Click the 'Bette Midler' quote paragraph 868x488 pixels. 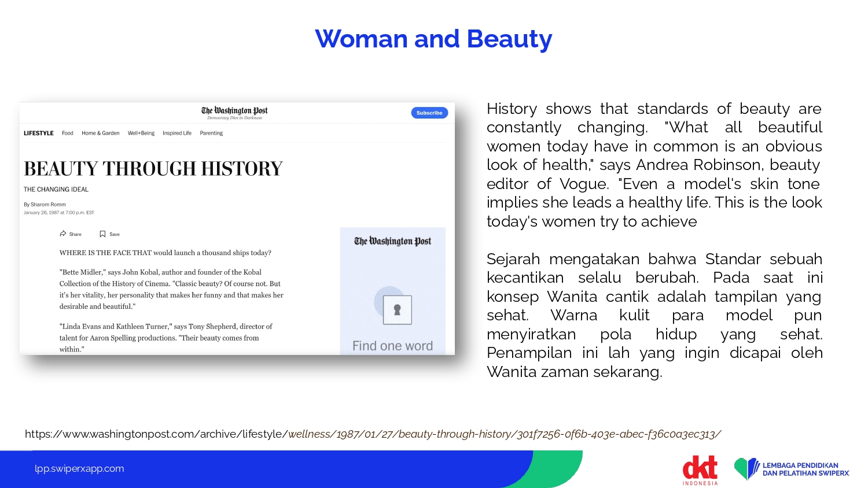171,289
